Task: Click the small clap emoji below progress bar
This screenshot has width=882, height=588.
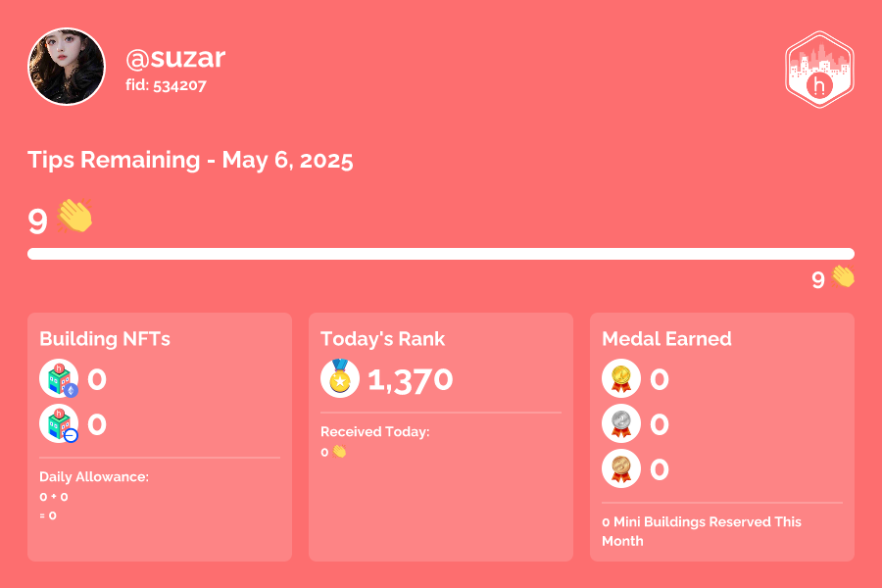Action: click(x=843, y=276)
